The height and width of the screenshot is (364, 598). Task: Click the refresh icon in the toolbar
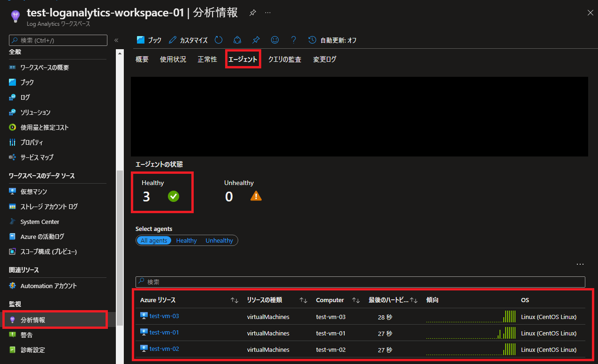(x=219, y=40)
